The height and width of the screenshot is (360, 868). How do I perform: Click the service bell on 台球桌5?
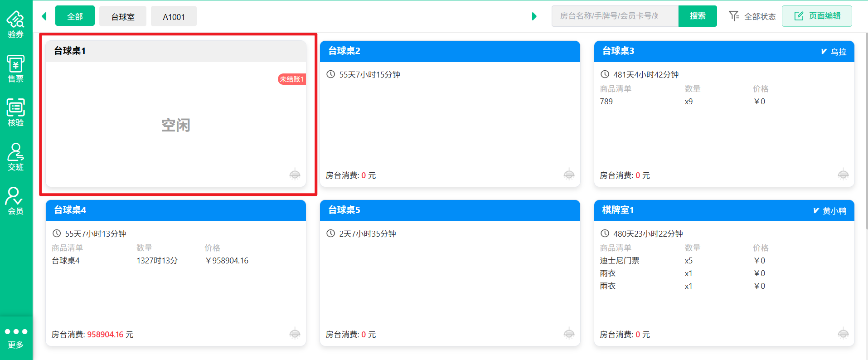click(569, 334)
